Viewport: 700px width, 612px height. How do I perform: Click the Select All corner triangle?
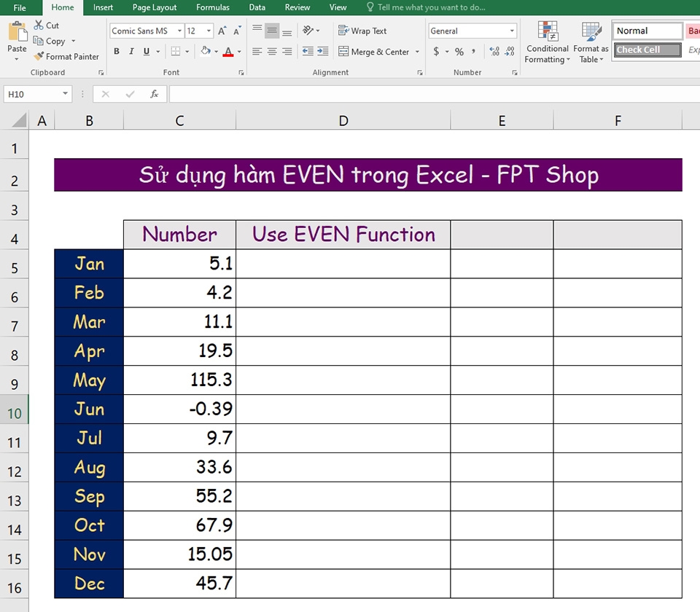pyautogui.click(x=19, y=120)
